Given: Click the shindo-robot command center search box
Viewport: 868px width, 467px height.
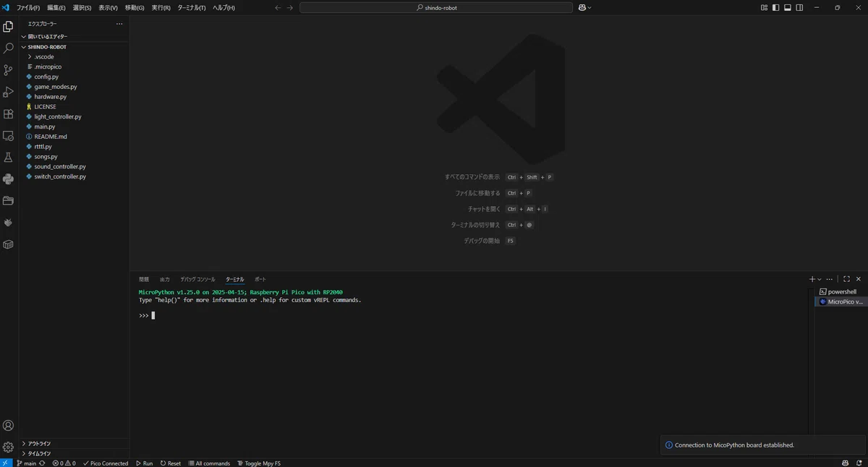Looking at the screenshot, I should pyautogui.click(x=435, y=8).
